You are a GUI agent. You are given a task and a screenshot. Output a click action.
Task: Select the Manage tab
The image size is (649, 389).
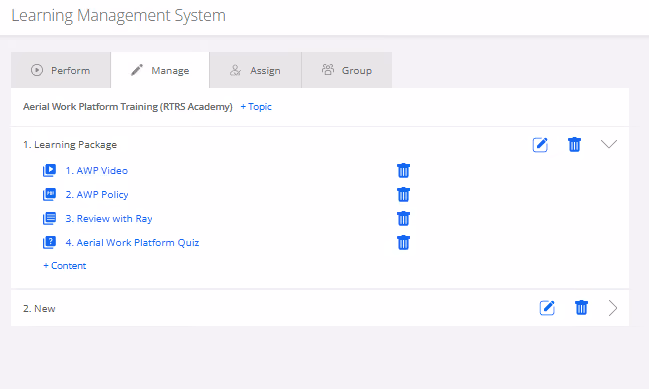pyautogui.click(x=160, y=70)
